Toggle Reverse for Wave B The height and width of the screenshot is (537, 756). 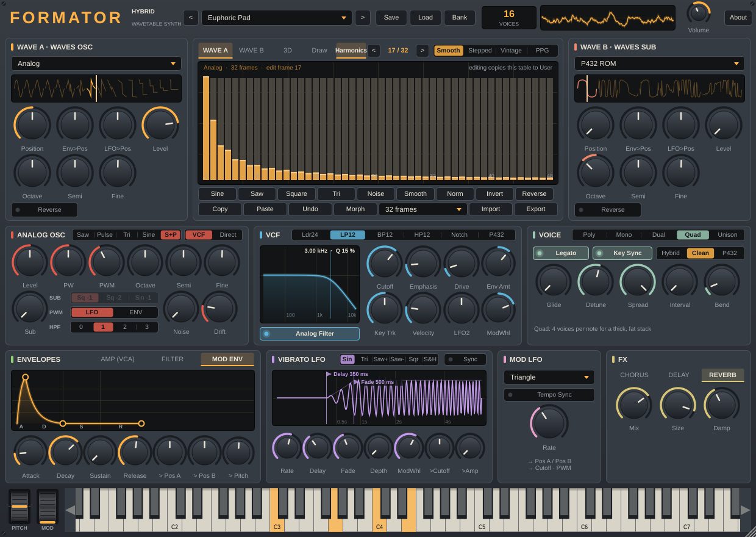pyautogui.click(x=608, y=210)
